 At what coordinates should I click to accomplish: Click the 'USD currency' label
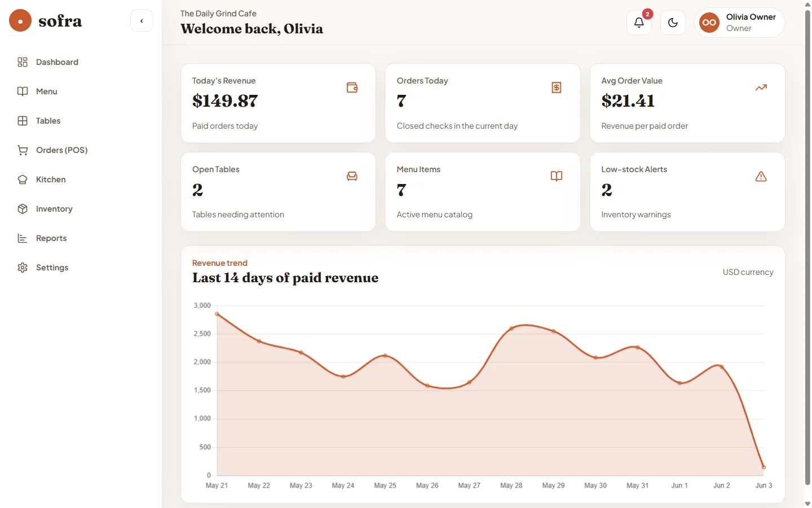(748, 272)
